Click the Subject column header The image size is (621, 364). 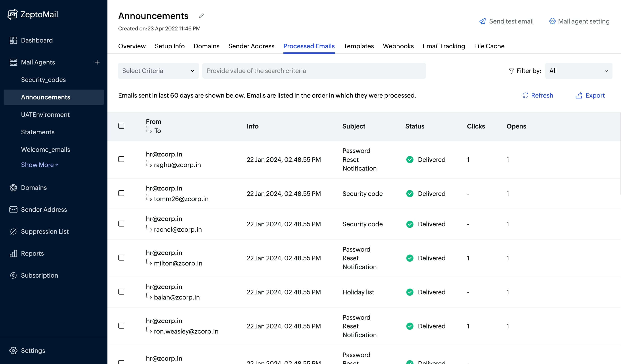pos(354,126)
